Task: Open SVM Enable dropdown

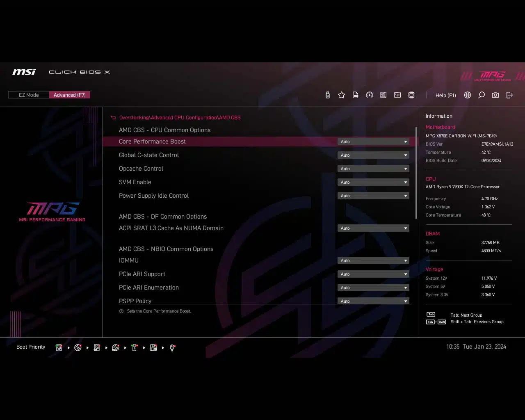Action: (373, 182)
